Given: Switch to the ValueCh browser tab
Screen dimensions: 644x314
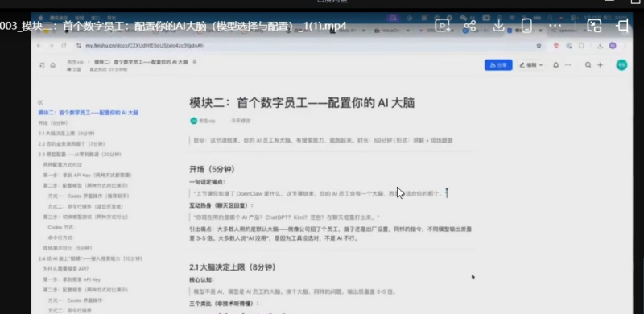Looking at the screenshot, I should pos(391,31).
